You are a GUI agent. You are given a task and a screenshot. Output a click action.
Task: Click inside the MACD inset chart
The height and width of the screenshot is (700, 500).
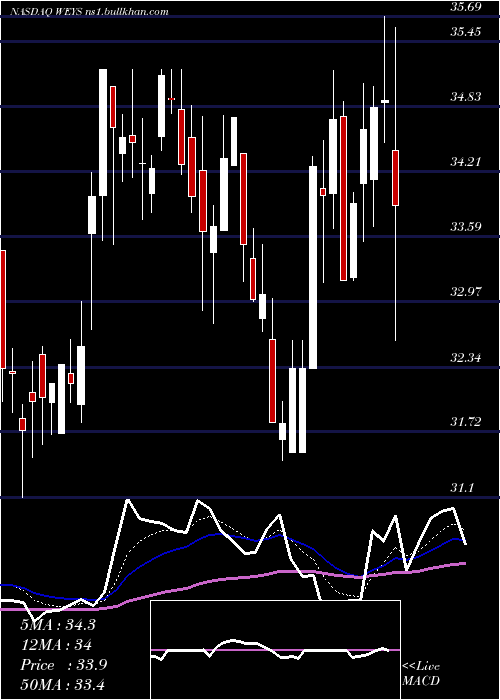click(275, 650)
